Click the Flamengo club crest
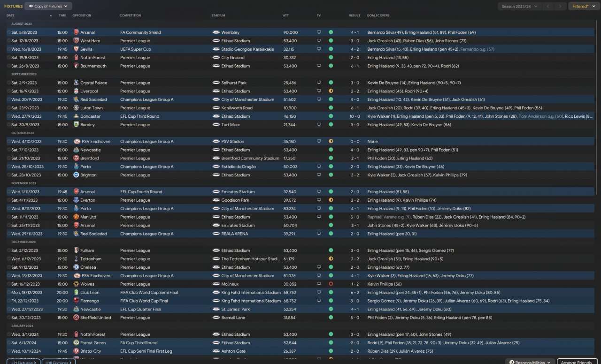 point(76,301)
